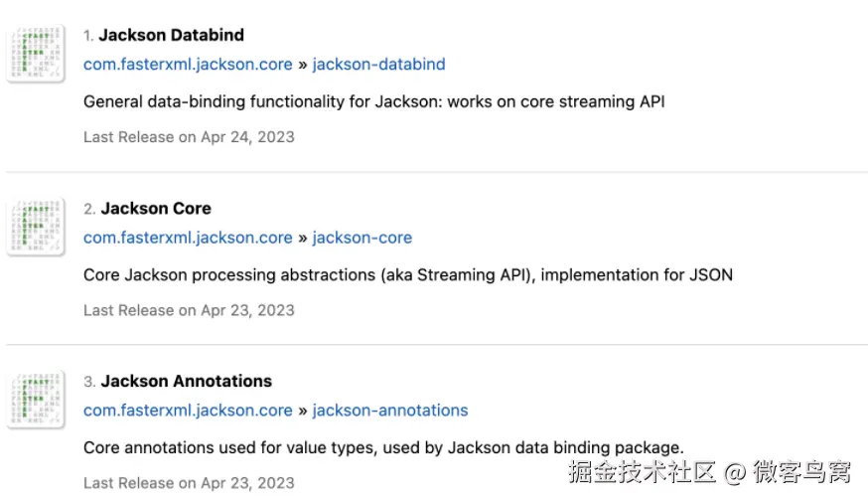Screen dimensions: 868x502
Task: Open the Jackson Annotations title link
Action: coord(186,381)
